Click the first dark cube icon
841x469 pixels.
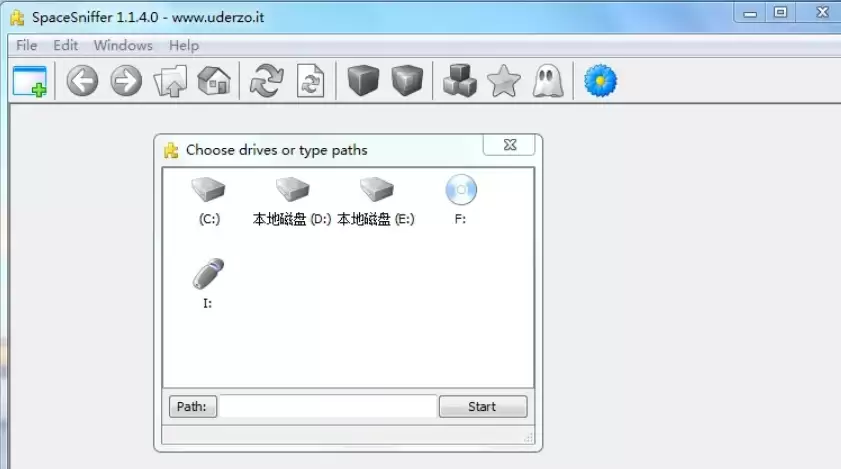click(363, 80)
